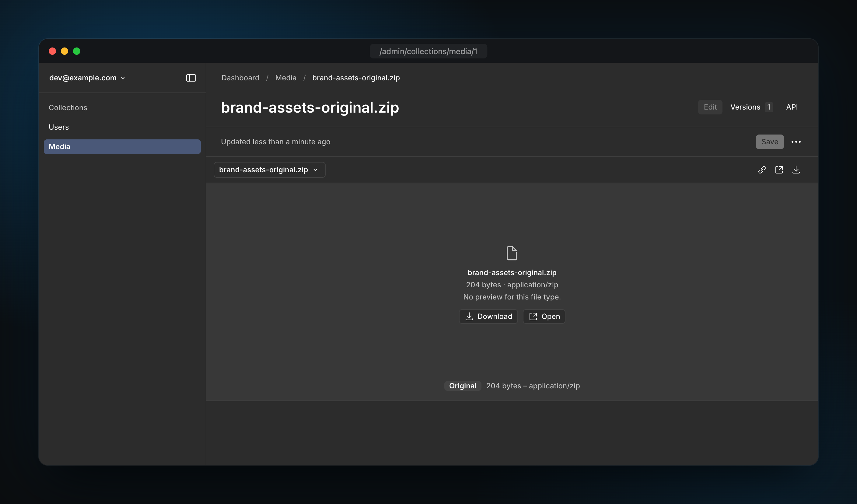
Task: Switch to the Edit tab
Action: (x=710, y=107)
